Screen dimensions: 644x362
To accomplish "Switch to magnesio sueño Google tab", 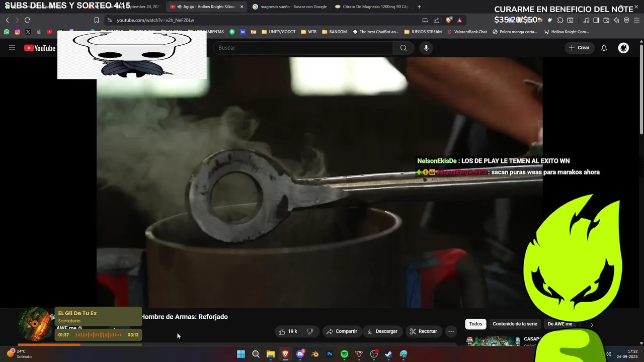I will (289, 7).
